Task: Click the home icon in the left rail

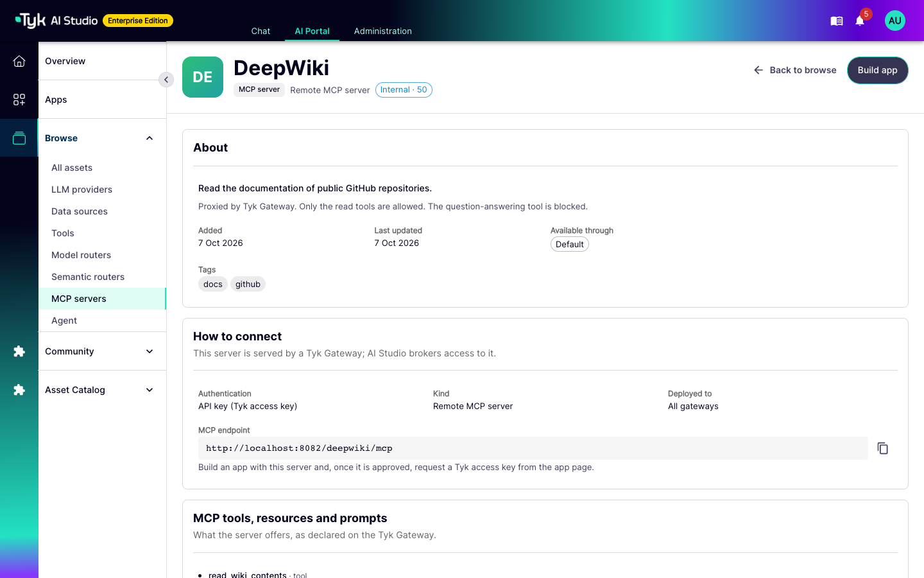Action: (x=19, y=61)
